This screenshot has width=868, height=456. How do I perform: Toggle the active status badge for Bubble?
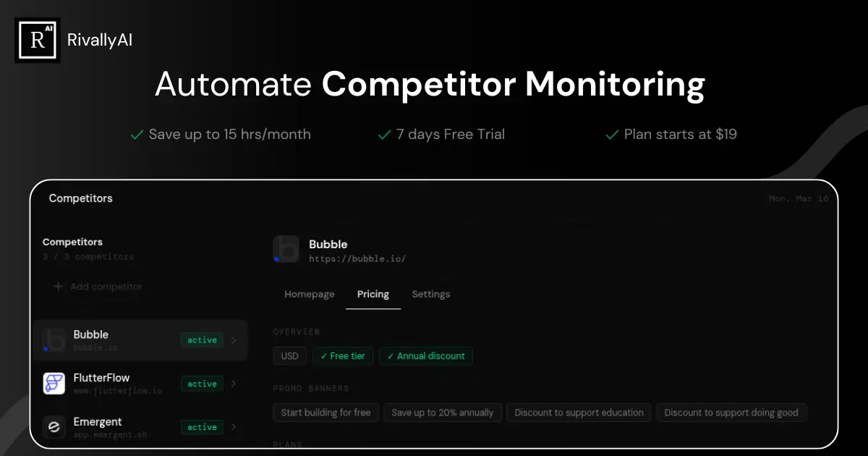click(x=202, y=340)
